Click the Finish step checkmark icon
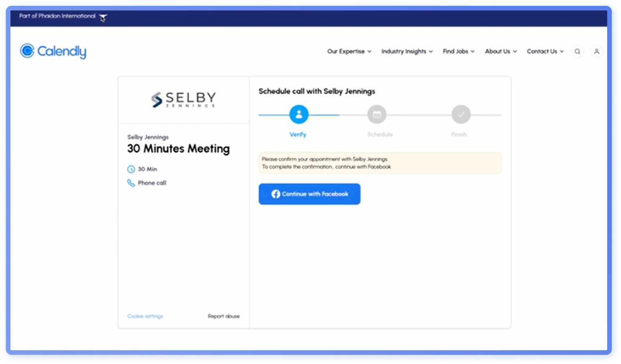This screenshot has width=621, height=364. pos(460,114)
